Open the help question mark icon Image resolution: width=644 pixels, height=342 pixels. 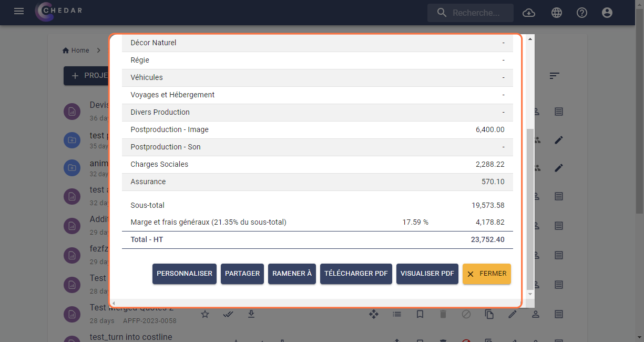coord(582,13)
